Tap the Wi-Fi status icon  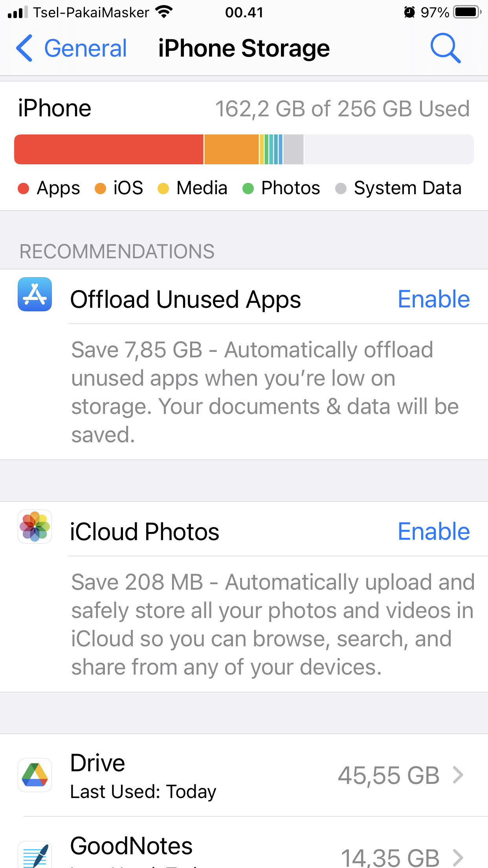[x=164, y=12]
